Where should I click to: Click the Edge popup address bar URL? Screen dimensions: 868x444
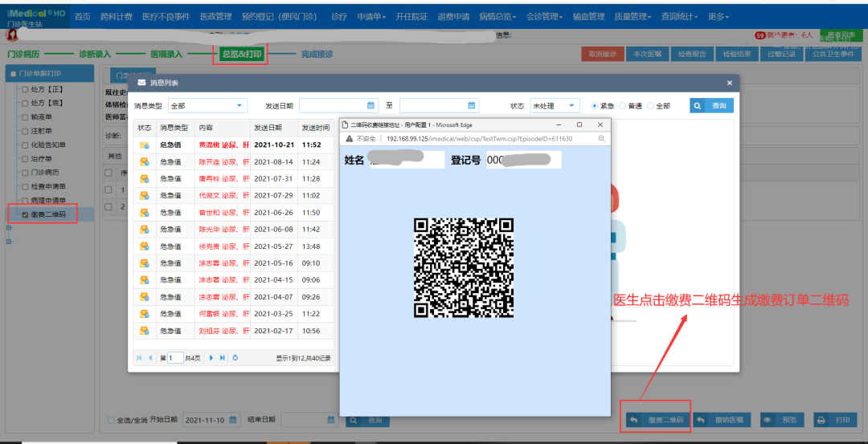click(479, 139)
